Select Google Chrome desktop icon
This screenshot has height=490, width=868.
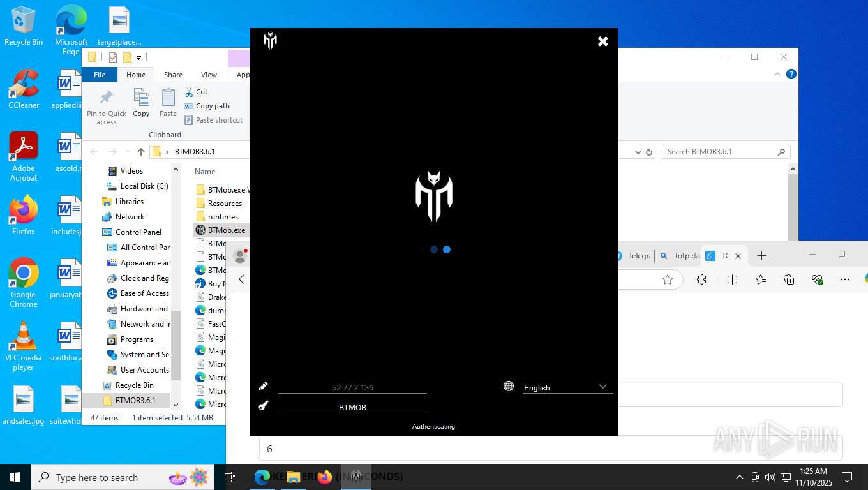point(24,283)
